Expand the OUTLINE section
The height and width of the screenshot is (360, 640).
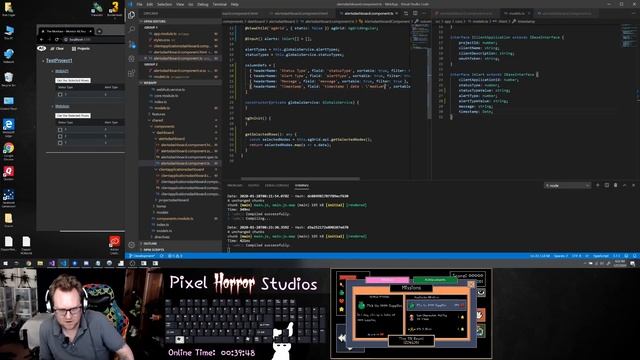(180, 244)
